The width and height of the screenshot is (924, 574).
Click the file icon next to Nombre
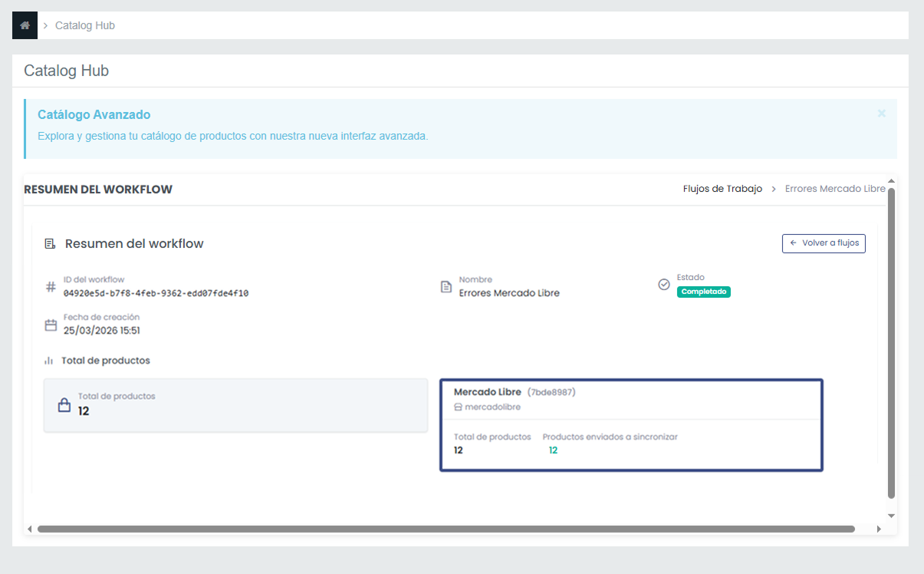[446, 287]
